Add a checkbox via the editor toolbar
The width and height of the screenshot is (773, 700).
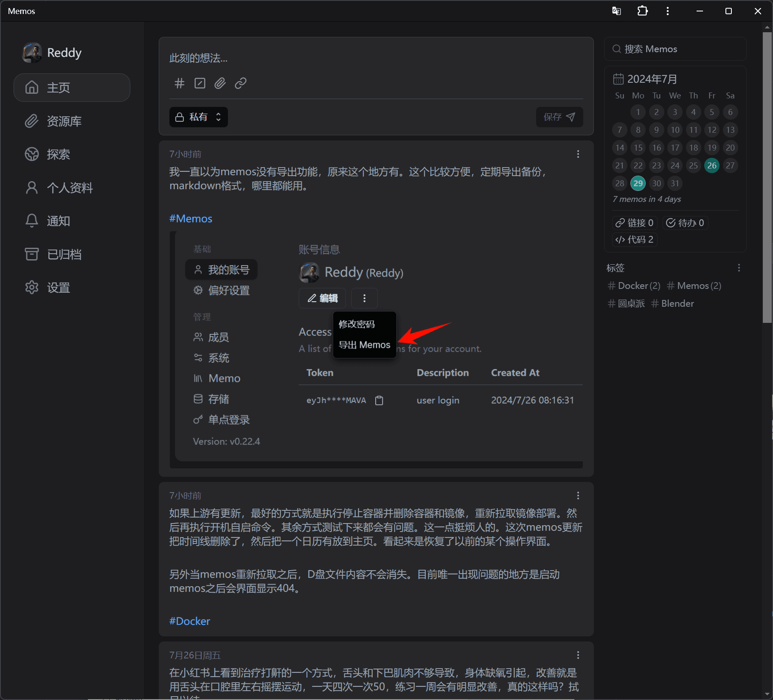pyautogui.click(x=200, y=83)
